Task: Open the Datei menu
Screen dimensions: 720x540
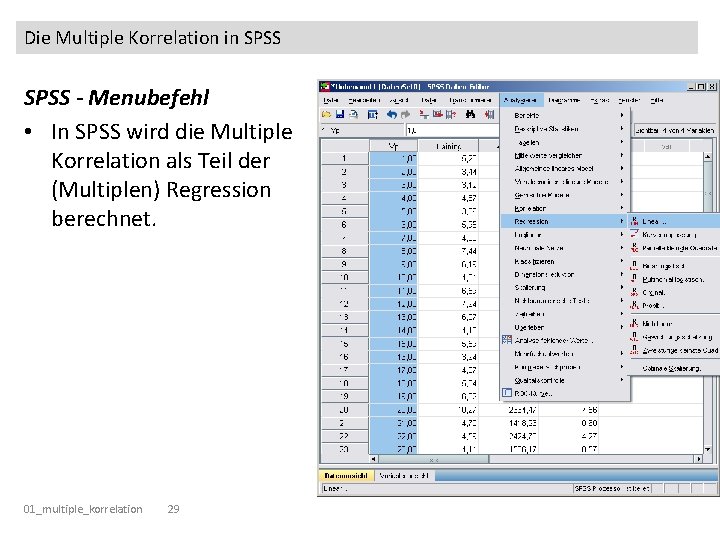Action: [x=331, y=100]
